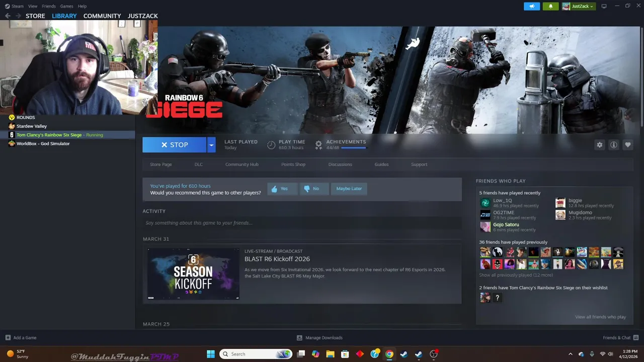The width and height of the screenshot is (644, 362).
Task: Open friend OG2TIME's profile
Action: click(x=504, y=213)
